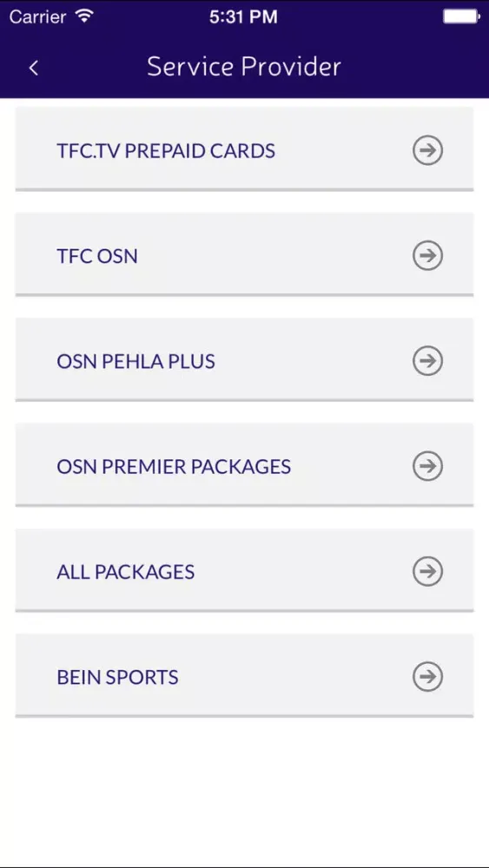Viewport: 489px width, 868px height.
Task: Tap the back chevron in header
Action: 34,68
